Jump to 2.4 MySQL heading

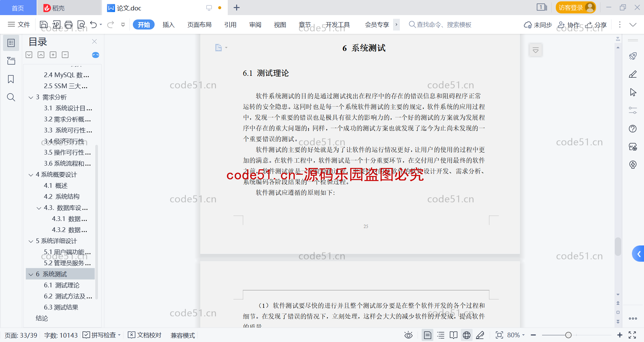click(66, 75)
